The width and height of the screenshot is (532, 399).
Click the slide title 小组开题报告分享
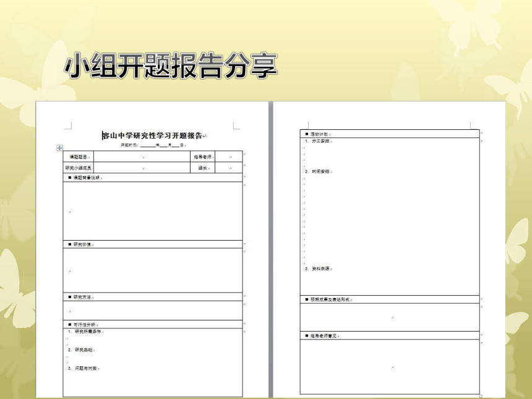pos(171,66)
